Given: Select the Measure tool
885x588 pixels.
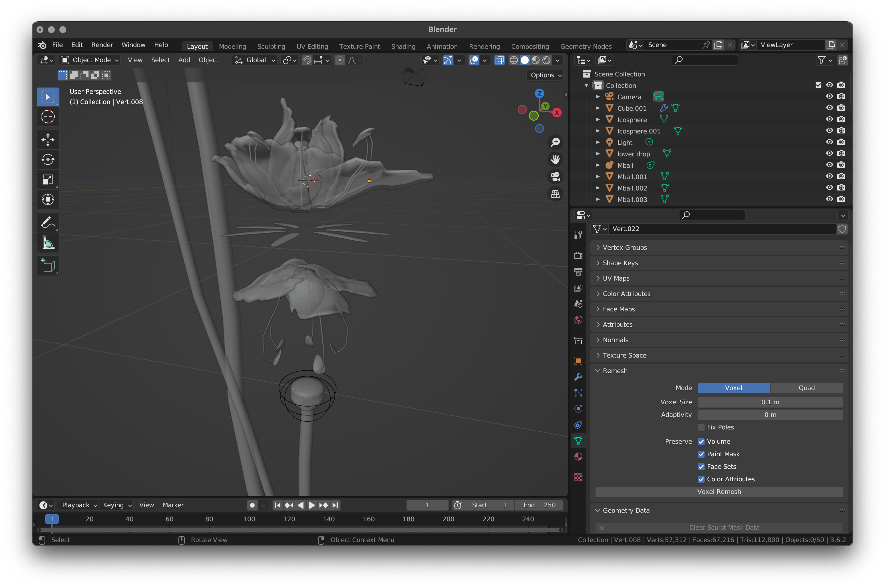Looking at the screenshot, I should 48,243.
